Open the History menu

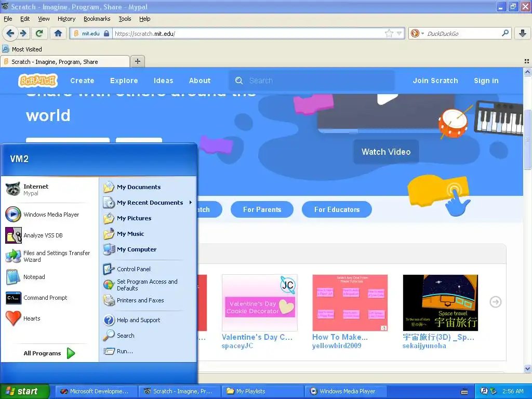66,19
